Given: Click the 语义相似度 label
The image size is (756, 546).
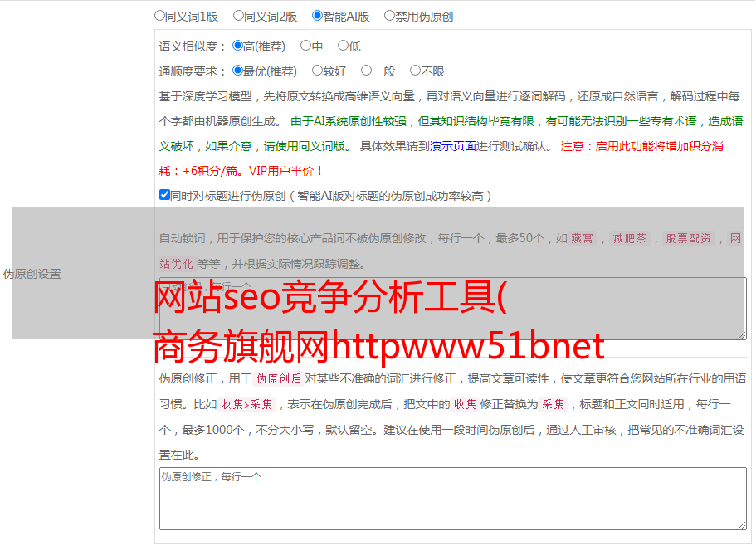Looking at the screenshot, I should point(192,46).
